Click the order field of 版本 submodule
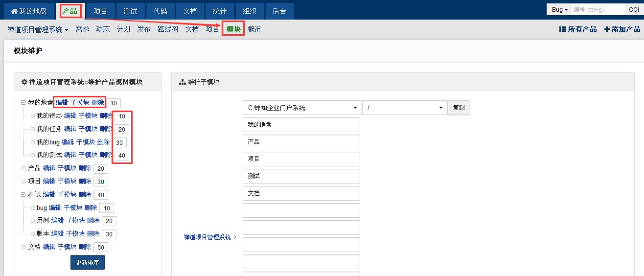This screenshot has width=644, height=276. (x=109, y=234)
